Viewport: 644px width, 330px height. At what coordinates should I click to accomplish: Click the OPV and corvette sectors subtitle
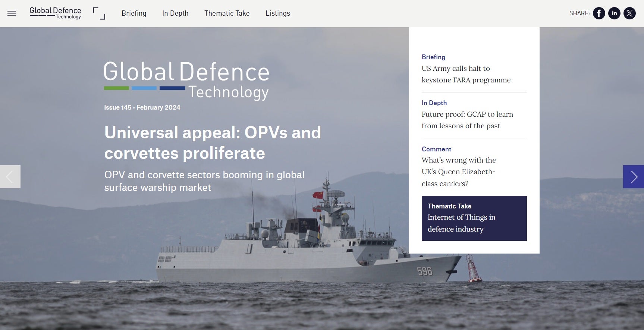click(x=204, y=181)
